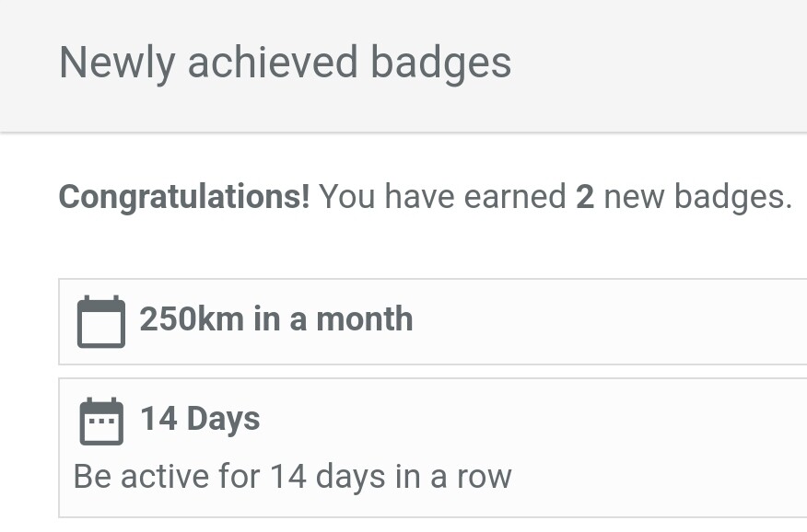The image size is (807, 532).
Task: Click the bold "Congratulations!" text
Action: [x=184, y=196]
